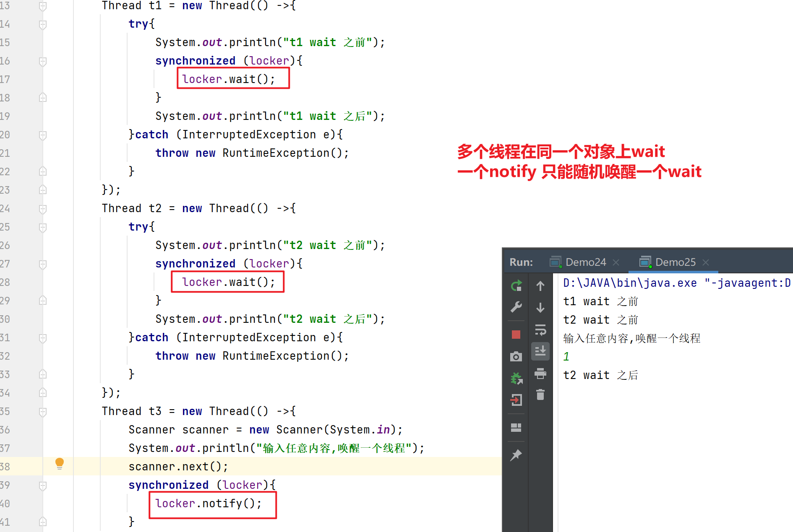Close the Demo25 run tab
Viewport: 793px width, 532px height.
[x=706, y=262]
